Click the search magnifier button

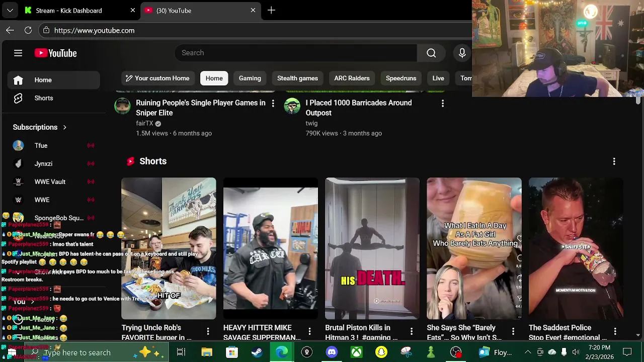[x=431, y=53]
